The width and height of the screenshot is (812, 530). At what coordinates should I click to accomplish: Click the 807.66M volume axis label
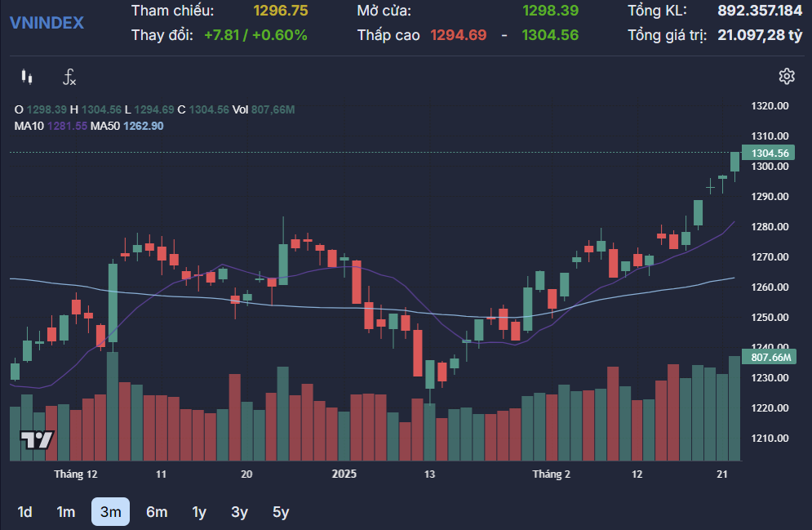point(769,357)
